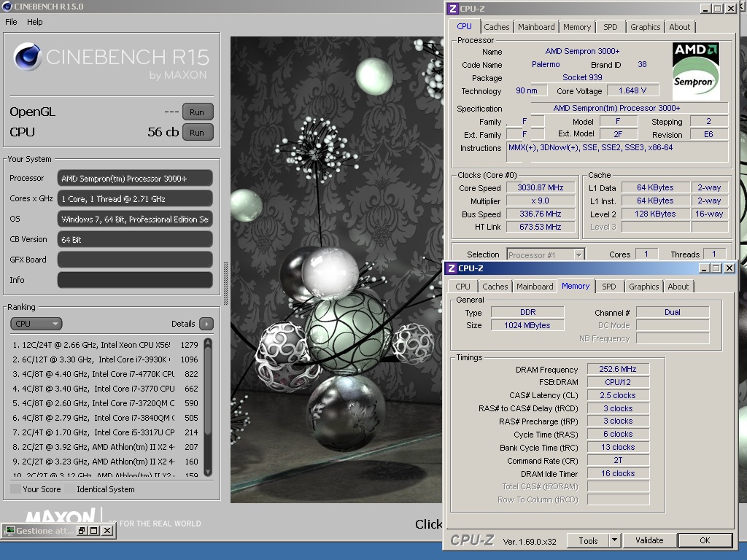Click the rendered benchmark scene image
The width and height of the screenshot is (747, 560).
pos(336,270)
